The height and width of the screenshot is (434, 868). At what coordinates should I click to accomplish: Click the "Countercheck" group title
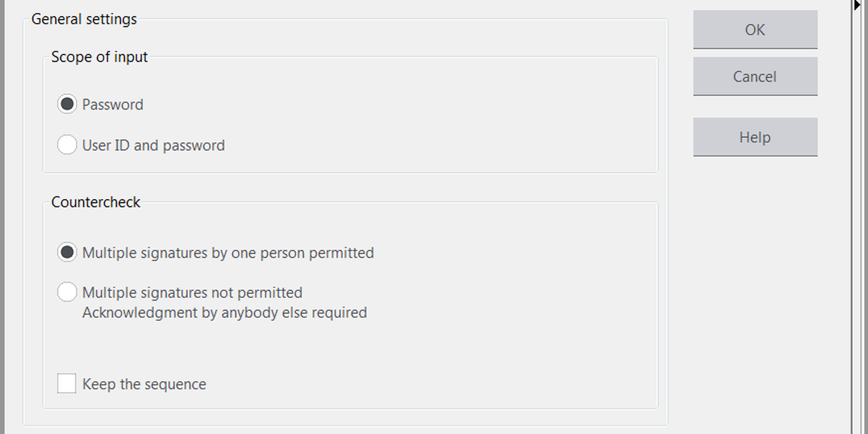pyautogui.click(x=95, y=202)
